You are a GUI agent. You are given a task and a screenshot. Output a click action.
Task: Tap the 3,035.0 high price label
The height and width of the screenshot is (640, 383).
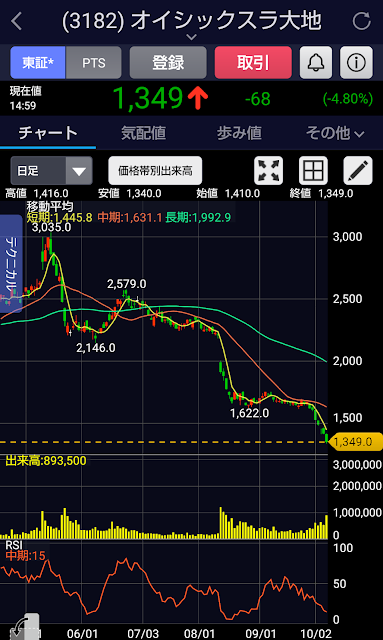click(51, 227)
